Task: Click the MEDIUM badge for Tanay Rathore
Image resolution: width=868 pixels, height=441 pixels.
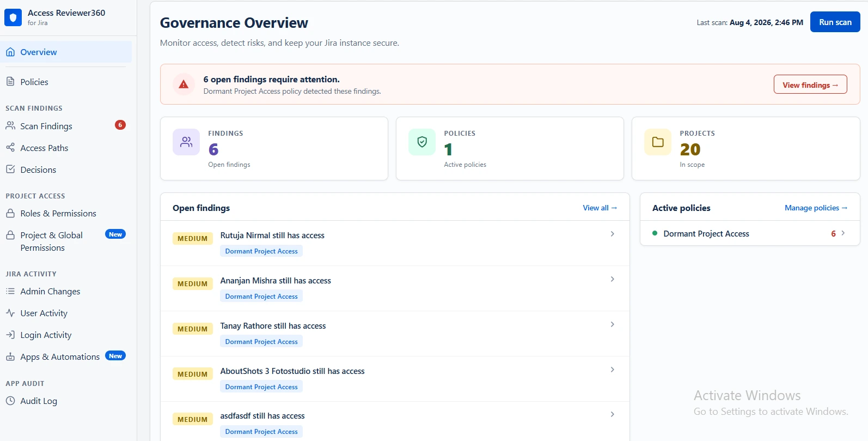Action: pos(193,329)
